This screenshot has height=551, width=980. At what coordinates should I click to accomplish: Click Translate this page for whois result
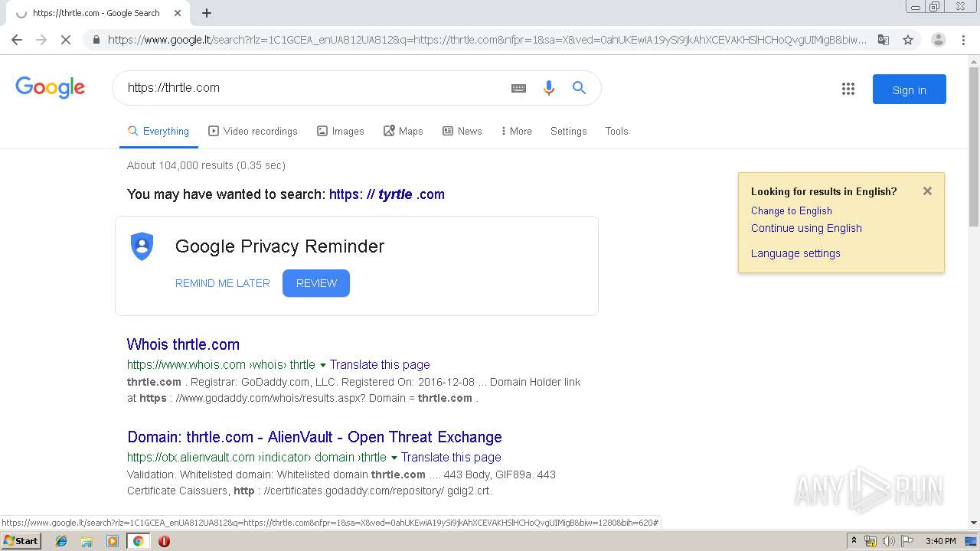coord(380,365)
